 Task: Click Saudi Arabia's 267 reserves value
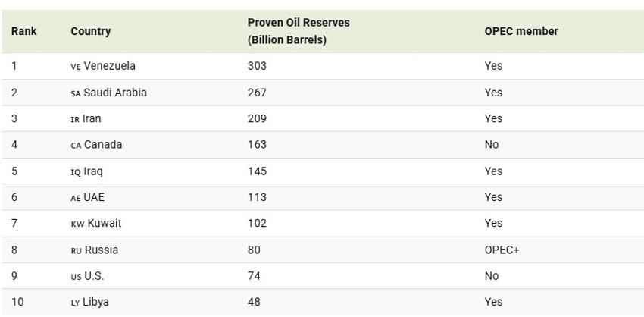point(257,93)
